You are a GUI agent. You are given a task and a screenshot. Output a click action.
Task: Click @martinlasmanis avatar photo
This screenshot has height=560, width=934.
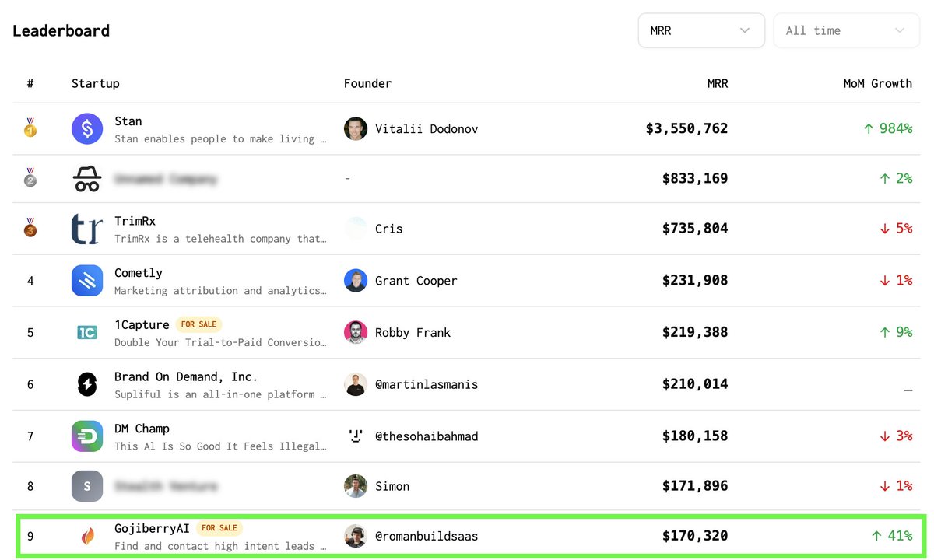click(x=356, y=384)
